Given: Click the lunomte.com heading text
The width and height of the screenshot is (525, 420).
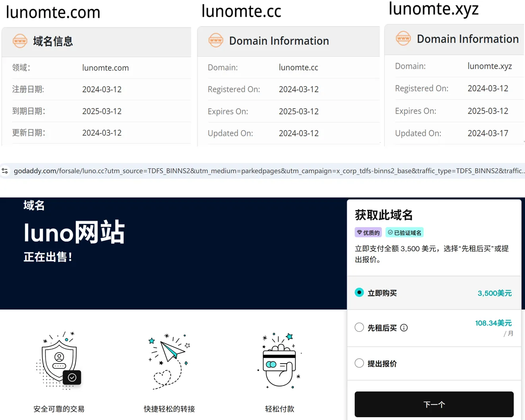Looking at the screenshot, I should click(53, 12).
